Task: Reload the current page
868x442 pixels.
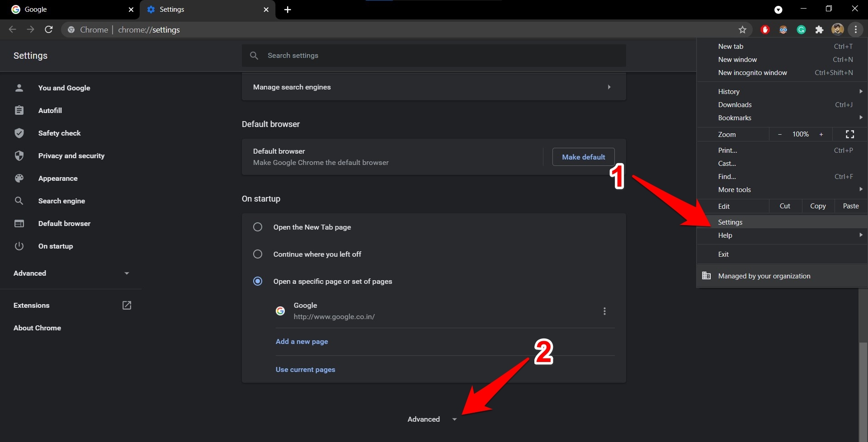Action: [49, 29]
